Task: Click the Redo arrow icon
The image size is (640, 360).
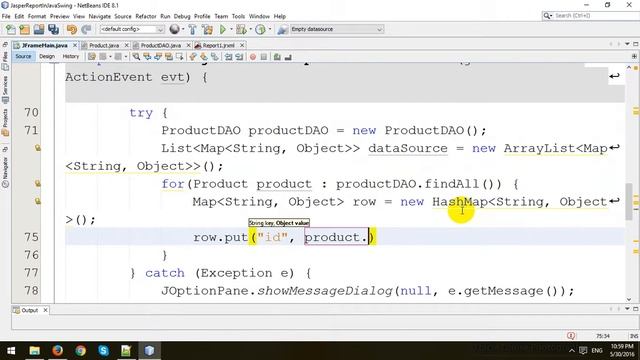Action: click(86, 29)
